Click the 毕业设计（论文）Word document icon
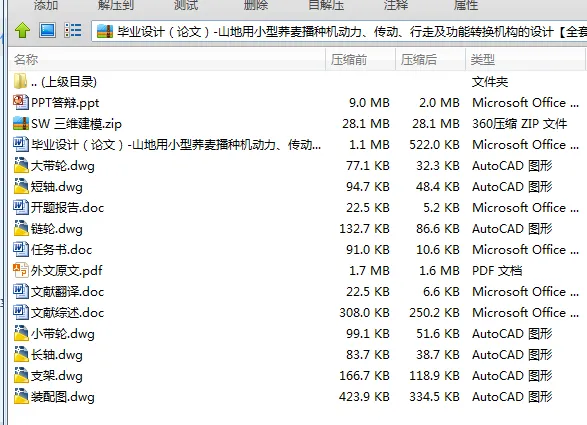 point(21,144)
